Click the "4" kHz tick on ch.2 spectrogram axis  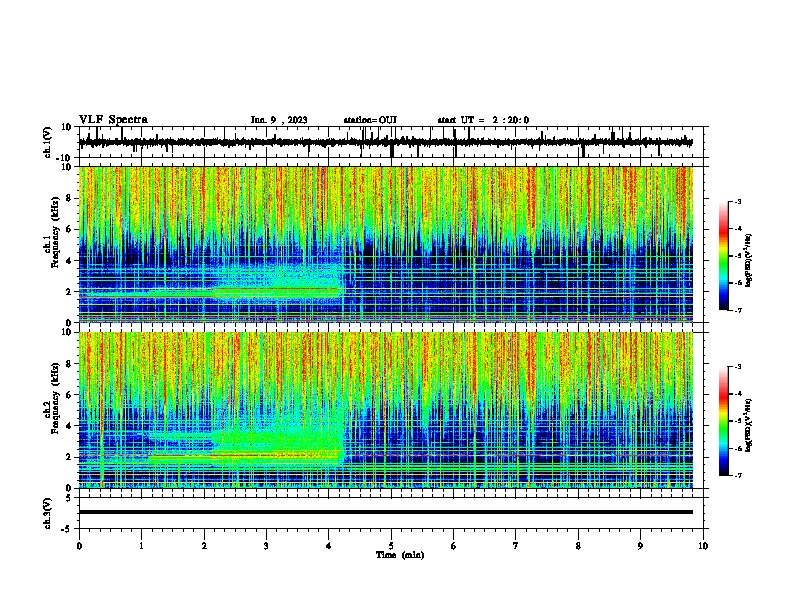[70, 426]
